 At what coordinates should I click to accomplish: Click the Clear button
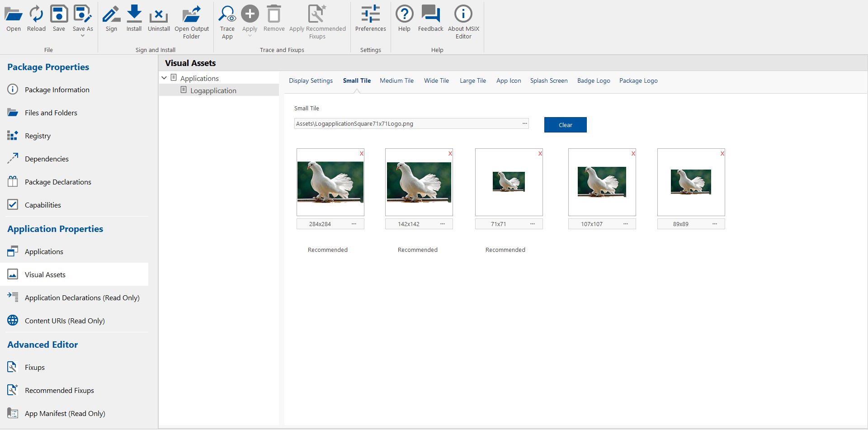pyautogui.click(x=565, y=125)
